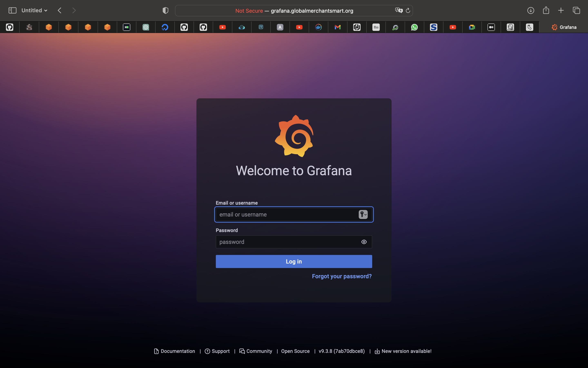Screen dimensions: 588x368
Task: Open the Jenkins pinned tab
Action: pyautogui.click(x=510, y=27)
